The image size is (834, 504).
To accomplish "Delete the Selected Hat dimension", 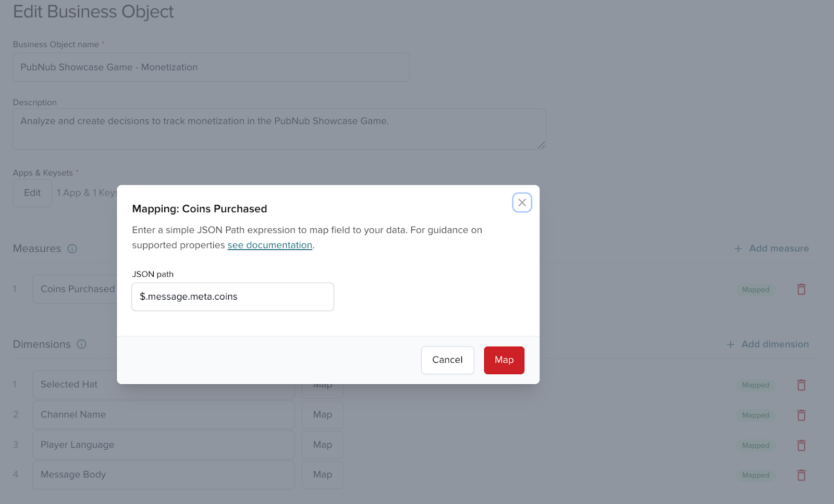I will click(x=801, y=385).
